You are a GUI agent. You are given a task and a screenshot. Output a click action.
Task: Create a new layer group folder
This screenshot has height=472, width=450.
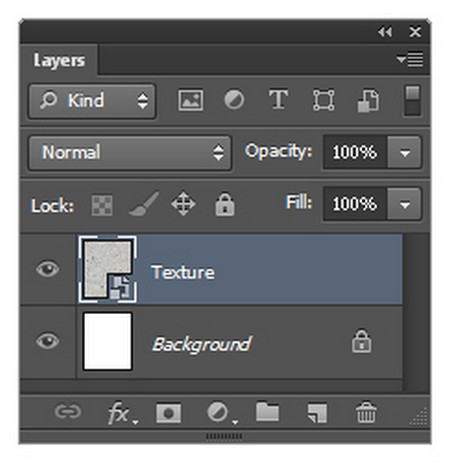(267, 412)
